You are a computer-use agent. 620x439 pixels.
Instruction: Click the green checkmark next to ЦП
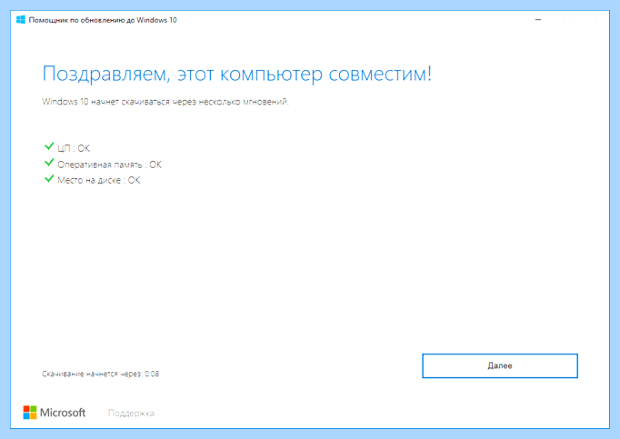tap(49, 147)
